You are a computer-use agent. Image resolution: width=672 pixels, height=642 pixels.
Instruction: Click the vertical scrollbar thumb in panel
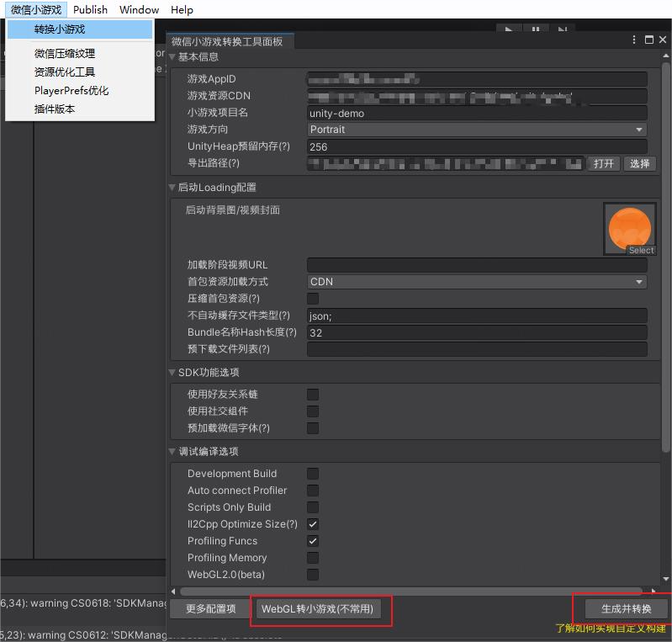coord(665,257)
